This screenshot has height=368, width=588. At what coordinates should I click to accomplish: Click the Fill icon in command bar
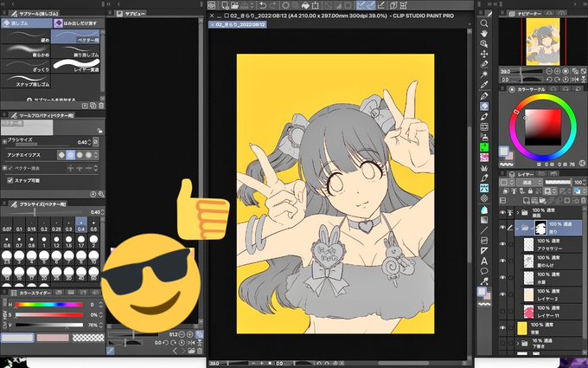click(305, 5)
